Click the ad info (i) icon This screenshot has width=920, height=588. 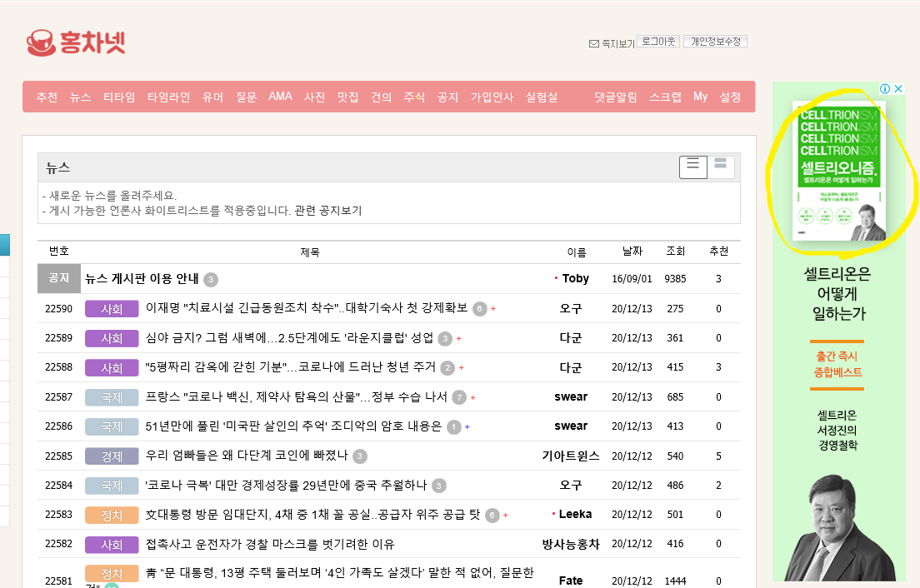(x=885, y=88)
